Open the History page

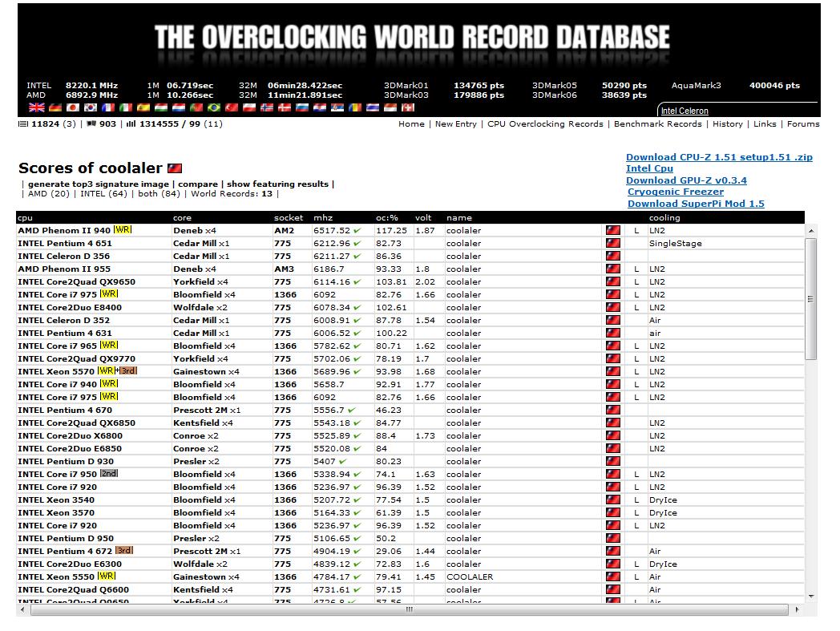pyautogui.click(x=728, y=123)
